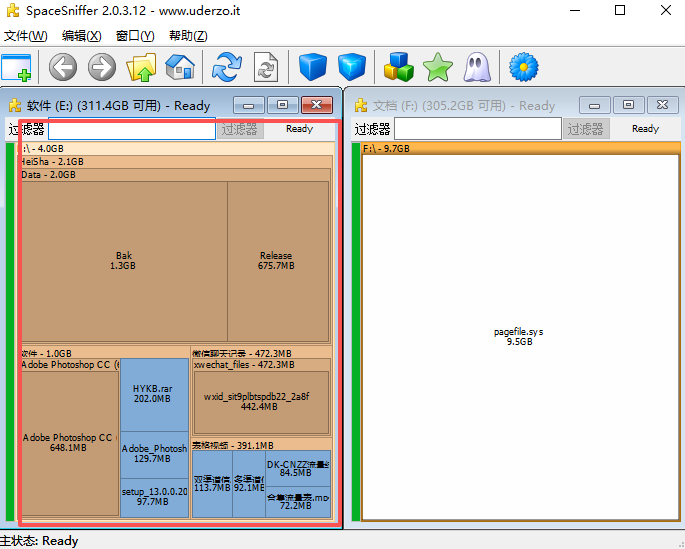Click the dark blue cube icon

(313, 67)
